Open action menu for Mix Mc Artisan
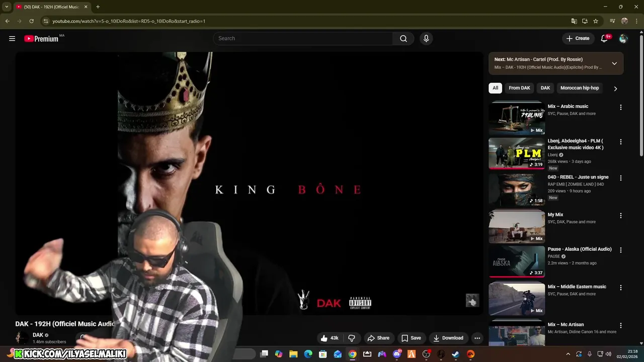The width and height of the screenshot is (644, 362). pyautogui.click(x=620, y=325)
